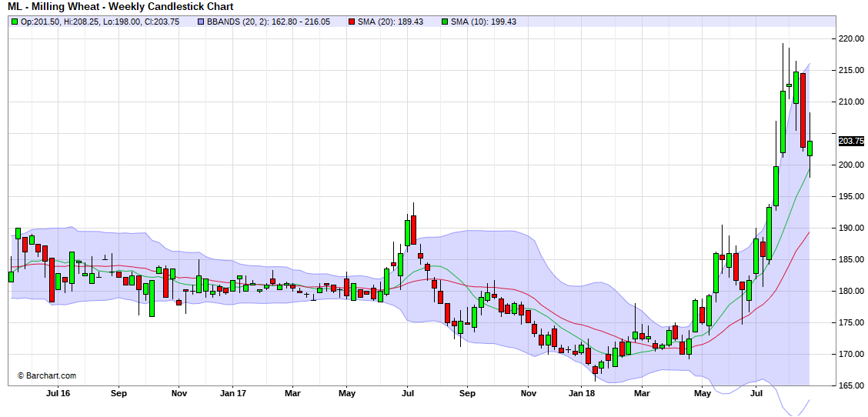
Task: Click the blue BBANDS legend swatch
Action: click(200, 22)
